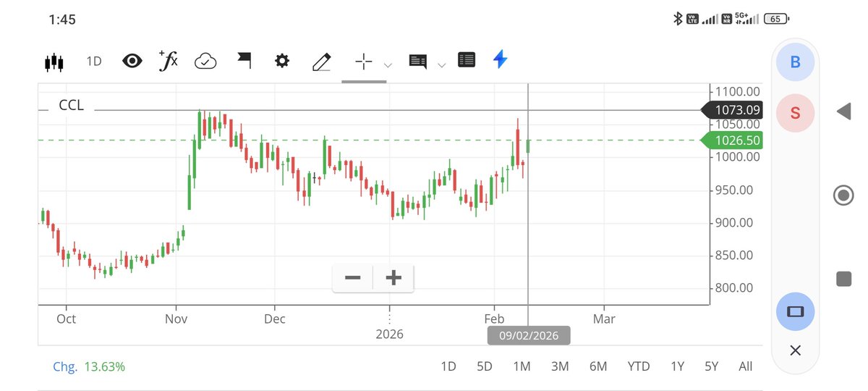Click the Feb time axis label
Screen dimensions: 868x391
pos(494,319)
